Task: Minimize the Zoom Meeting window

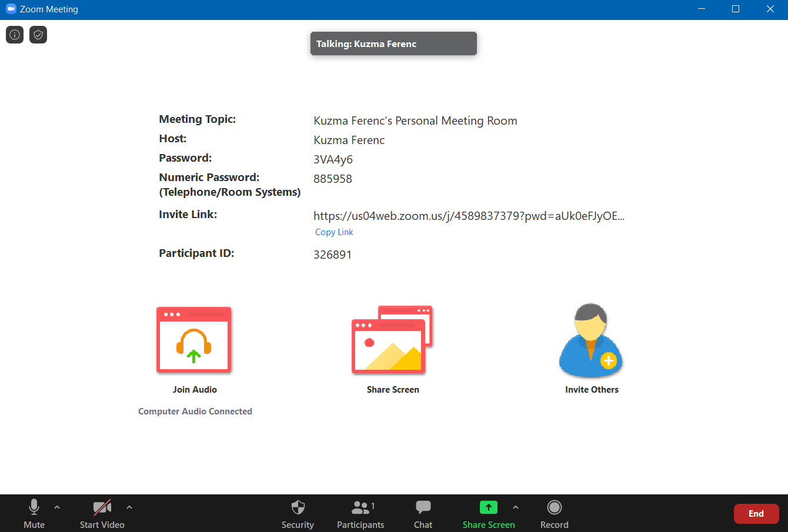Action: [702, 9]
